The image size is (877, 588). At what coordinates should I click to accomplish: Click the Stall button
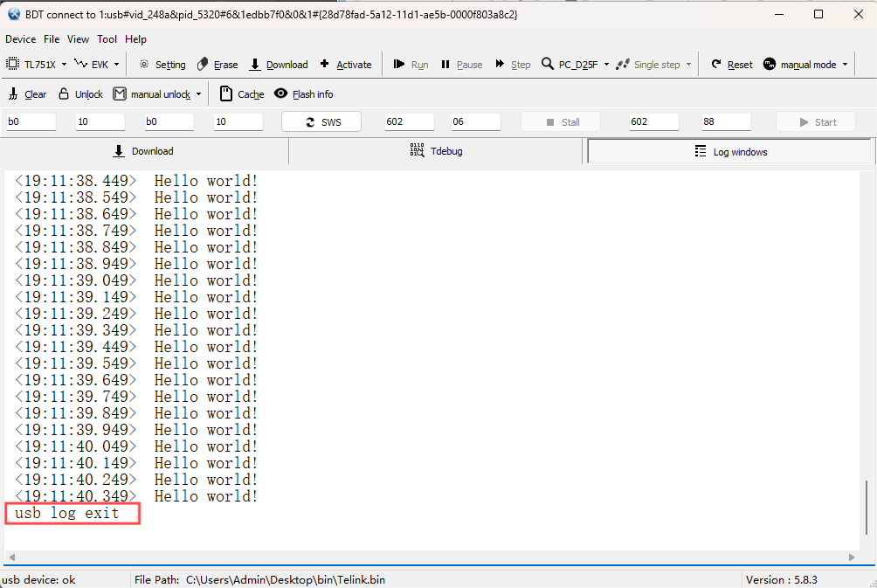tap(561, 122)
